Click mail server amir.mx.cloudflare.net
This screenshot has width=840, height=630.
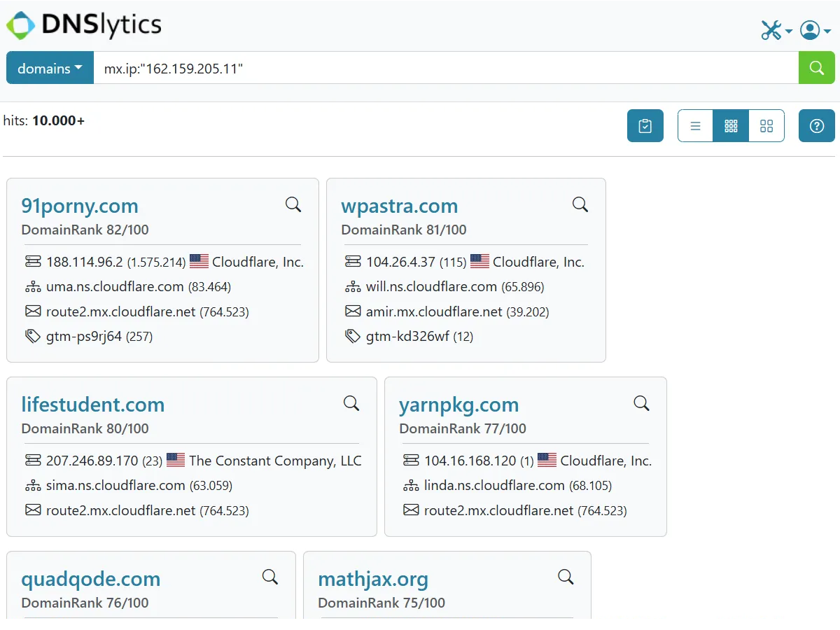434,311
